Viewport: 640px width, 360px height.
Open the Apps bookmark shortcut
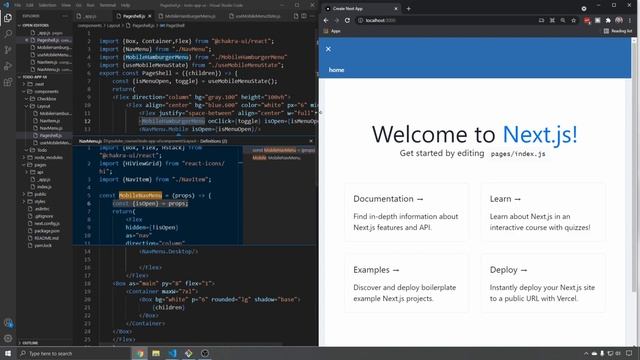point(332,31)
